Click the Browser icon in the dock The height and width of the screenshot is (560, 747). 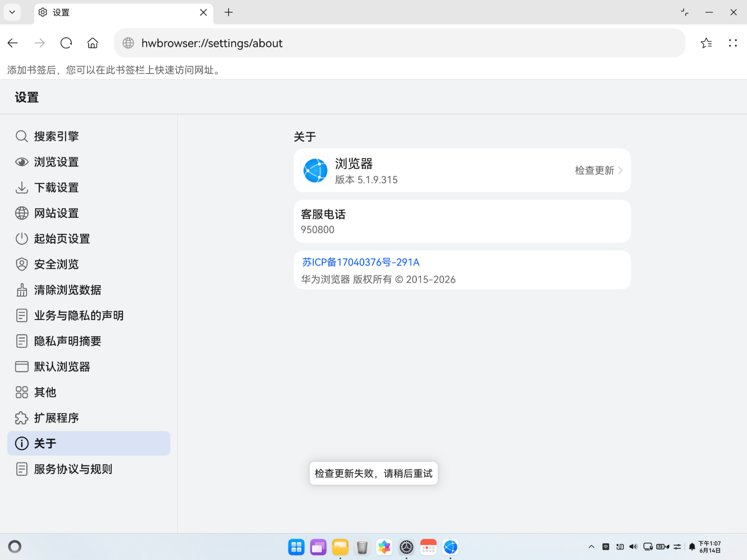(450, 547)
